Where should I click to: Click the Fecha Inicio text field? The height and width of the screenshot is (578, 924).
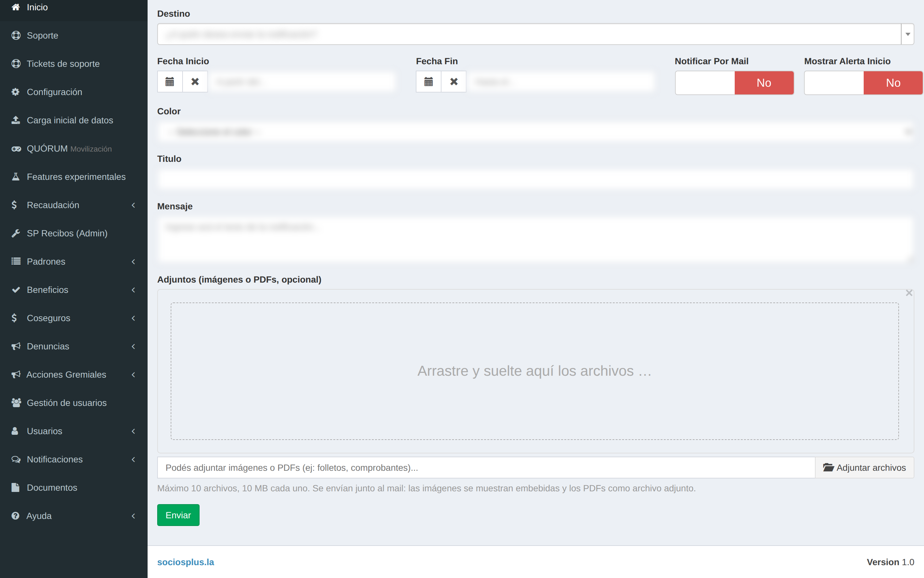[302, 82]
